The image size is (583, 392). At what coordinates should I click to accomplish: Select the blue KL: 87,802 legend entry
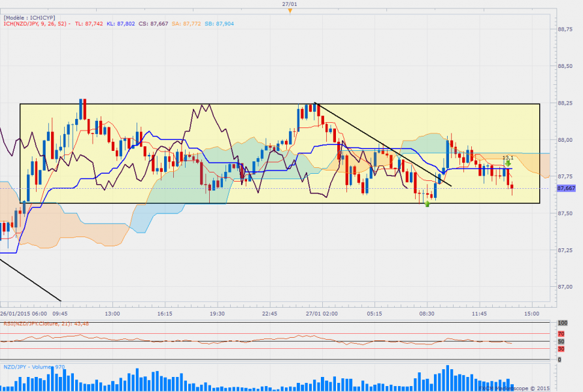[x=122, y=24]
